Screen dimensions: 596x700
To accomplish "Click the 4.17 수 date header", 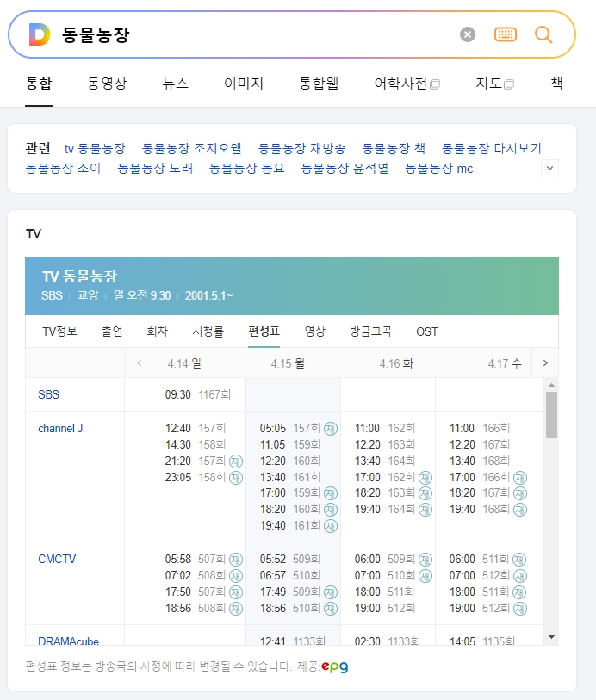I will coord(505,363).
